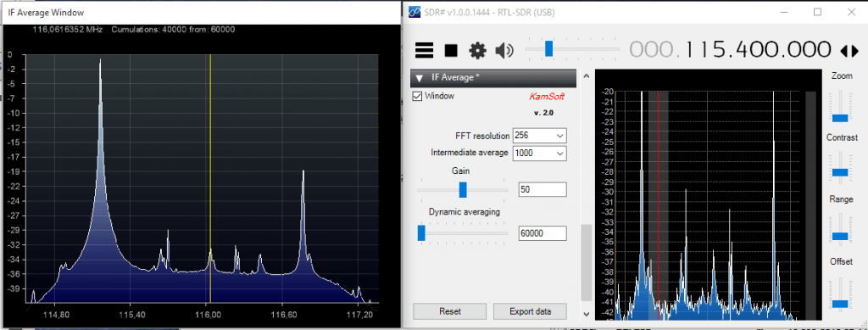This screenshot has width=868, height=330.
Task: Collapse the IF Average panel
Action: 420,78
